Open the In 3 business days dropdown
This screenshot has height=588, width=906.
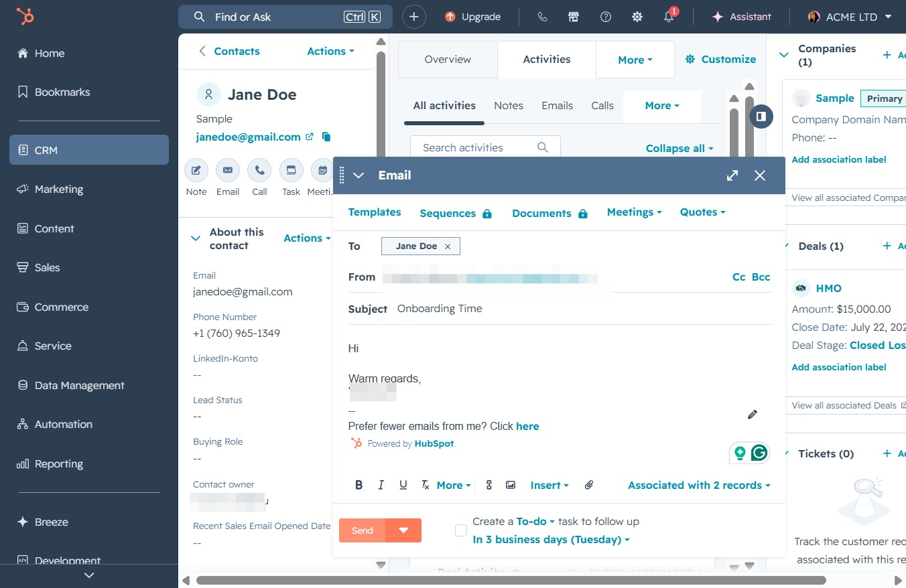pos(551,540)
